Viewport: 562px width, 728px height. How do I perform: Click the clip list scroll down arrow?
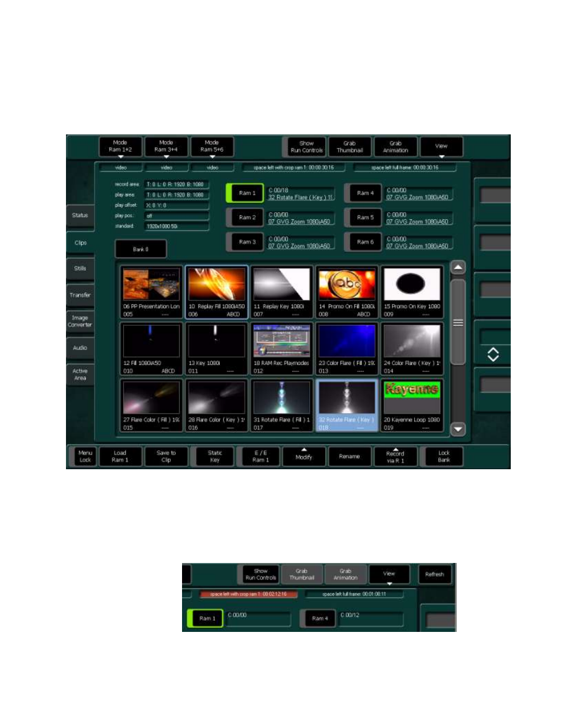tap(458, 429)
